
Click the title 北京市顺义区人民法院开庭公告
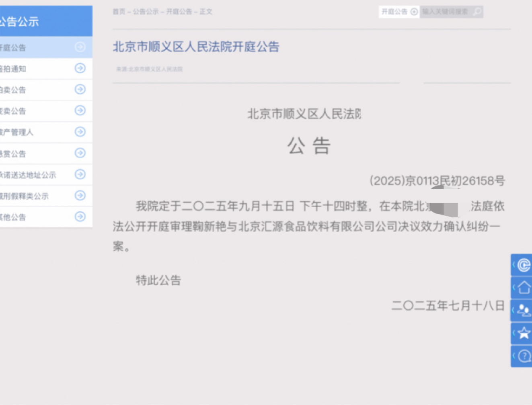click(x=196, y=47)
